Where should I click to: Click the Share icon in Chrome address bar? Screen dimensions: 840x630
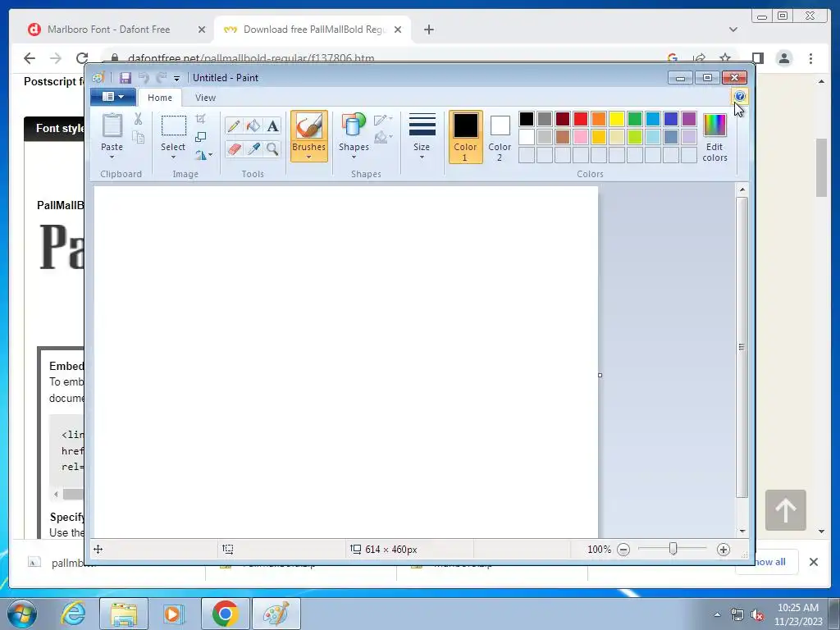pos(699,58)
